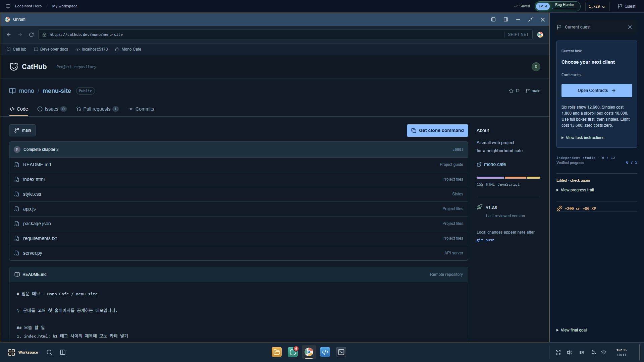Open the mono.cafe link
The width and height of the screenshot is (644, 362).
pos(491,164)
